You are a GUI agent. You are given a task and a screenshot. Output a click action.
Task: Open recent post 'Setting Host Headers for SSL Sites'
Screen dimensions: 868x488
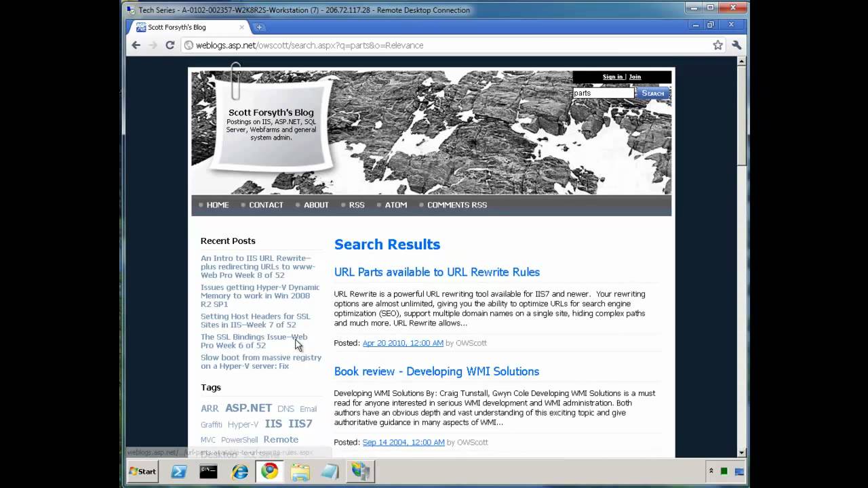pyautogui.click(x=256, y=321)
